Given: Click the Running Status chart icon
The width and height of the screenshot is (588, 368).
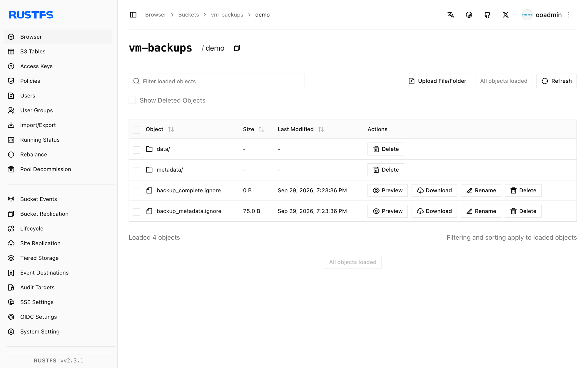Looking at the screenshot, I should click(x=11, y=140).
